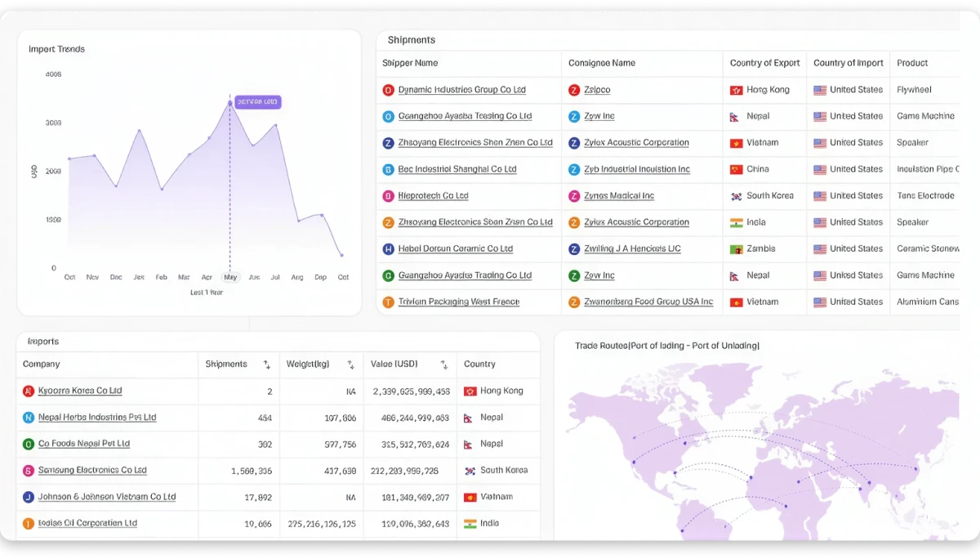Click Trade Routes map panel title

[x=667, y=346]
